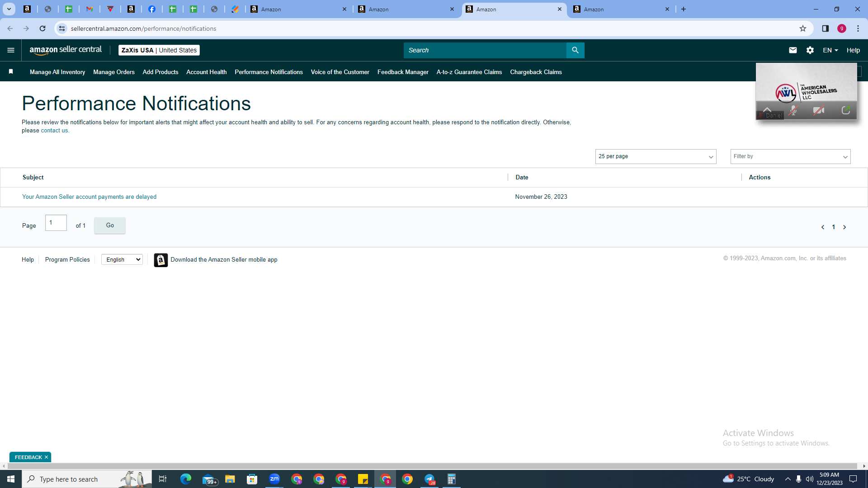Viewport: 868px width, 488px height.
Task: Open the Zoom app in the taskbar
Action: [x=274, y=479]
